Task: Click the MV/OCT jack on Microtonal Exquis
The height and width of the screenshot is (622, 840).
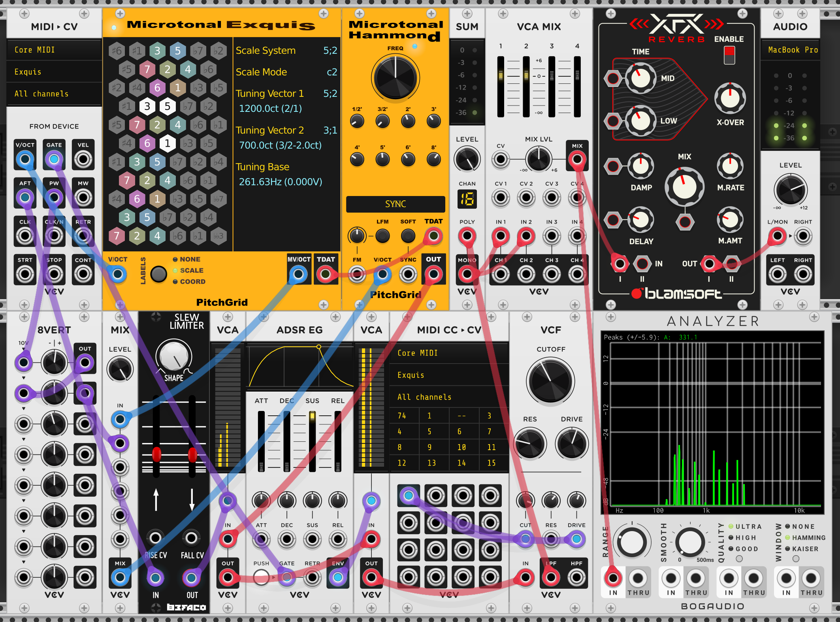Action: coord(298,274)
